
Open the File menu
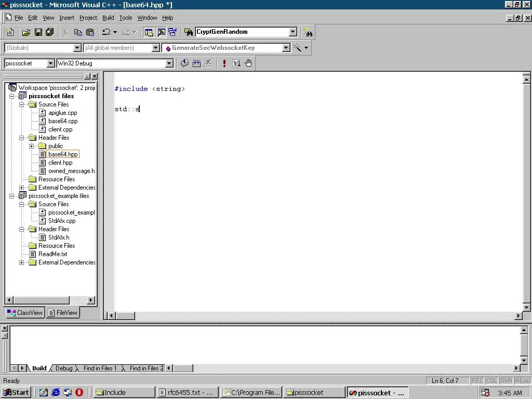click(19, 18)
